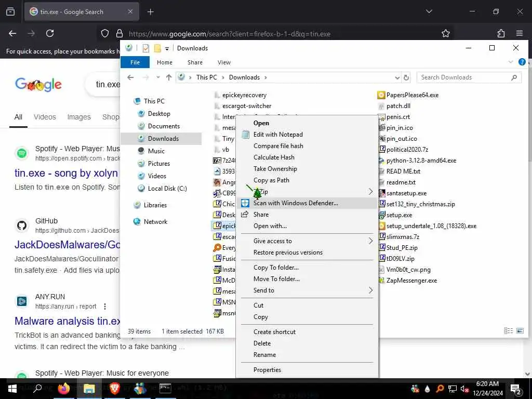Click the muted volume tray icon

click(464, 389)
